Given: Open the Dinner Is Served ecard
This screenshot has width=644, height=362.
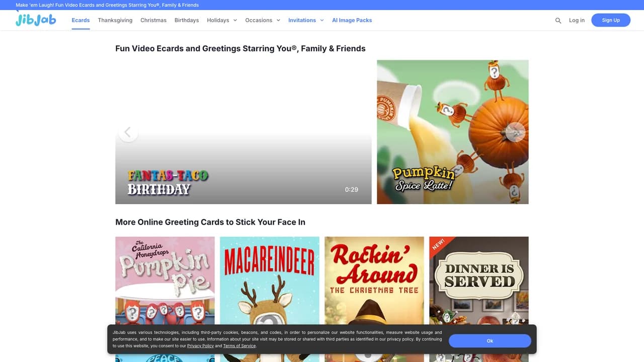Looking at the screenshot, I should pos(479,299).
